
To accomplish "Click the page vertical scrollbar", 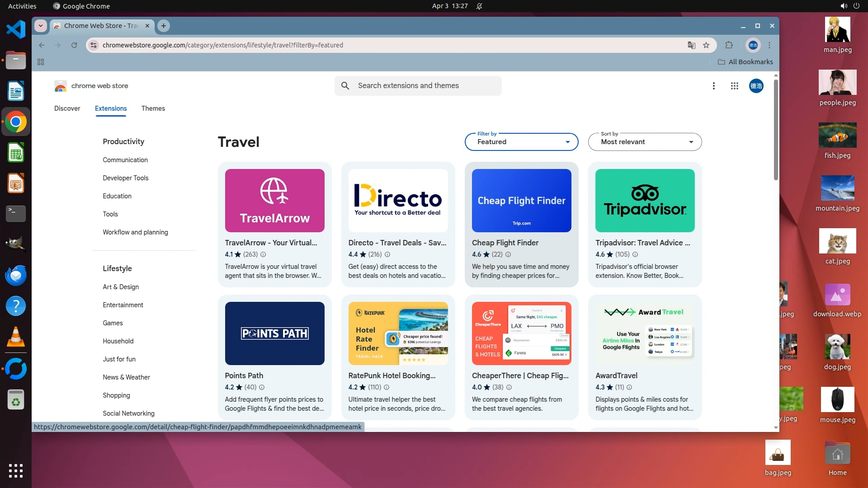I will coord(776,131).
